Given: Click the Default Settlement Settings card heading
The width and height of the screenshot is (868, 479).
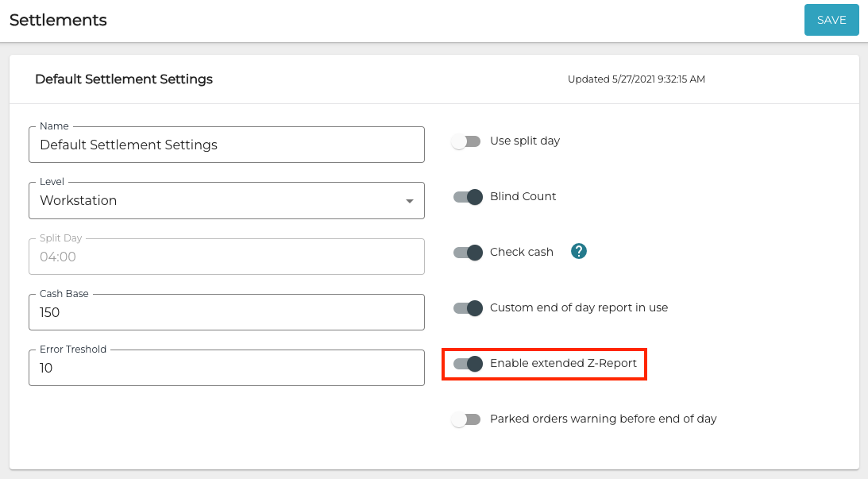Looking at the screenshot, I should click(124, 79).
